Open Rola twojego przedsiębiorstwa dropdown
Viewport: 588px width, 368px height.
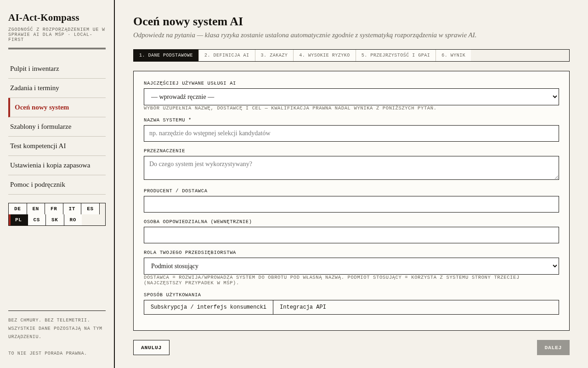click(351, 266)
